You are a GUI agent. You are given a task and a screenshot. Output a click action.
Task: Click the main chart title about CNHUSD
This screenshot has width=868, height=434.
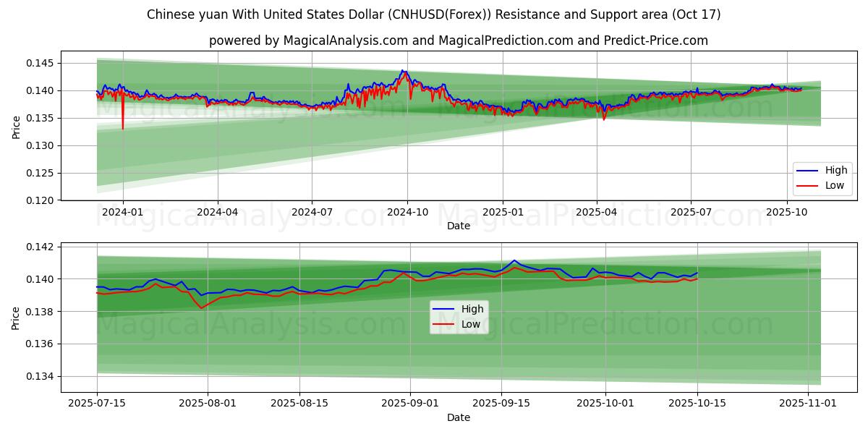point(433,14)
